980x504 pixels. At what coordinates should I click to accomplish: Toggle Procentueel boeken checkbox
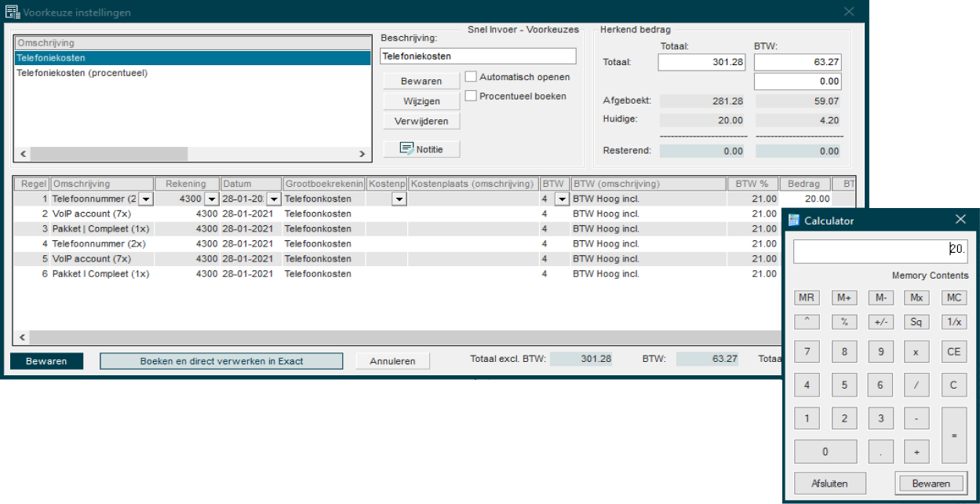[471, 96]
